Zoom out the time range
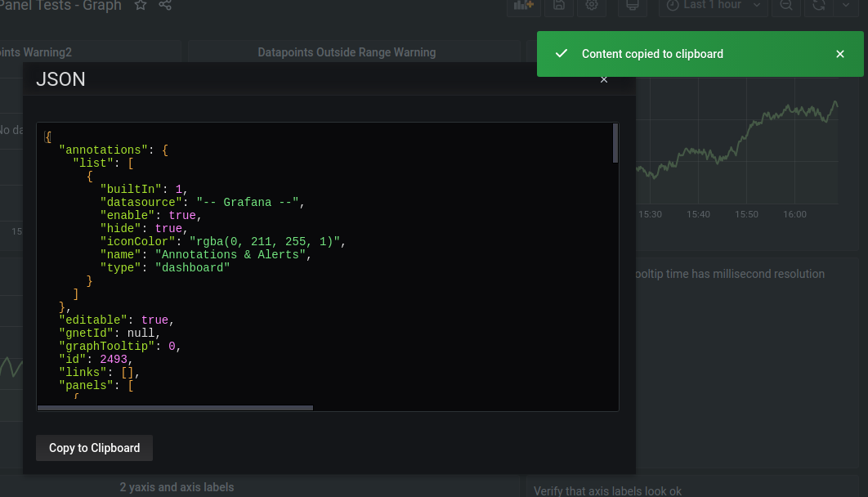This screenshot has width=868, height=497. pos(785,7)
